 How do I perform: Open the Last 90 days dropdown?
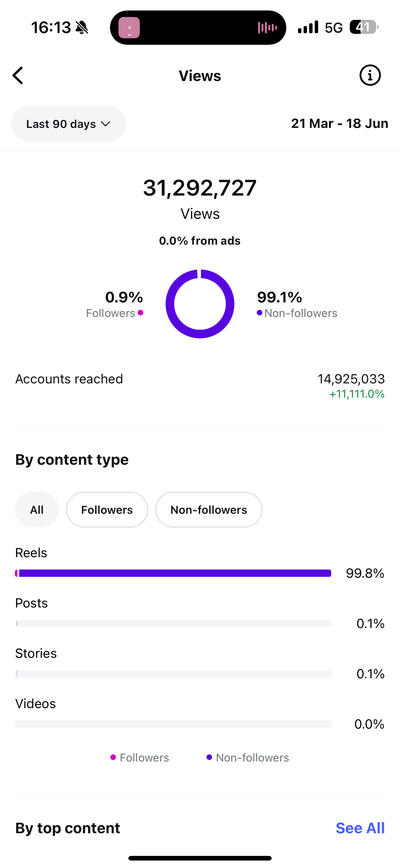[68, 124]
